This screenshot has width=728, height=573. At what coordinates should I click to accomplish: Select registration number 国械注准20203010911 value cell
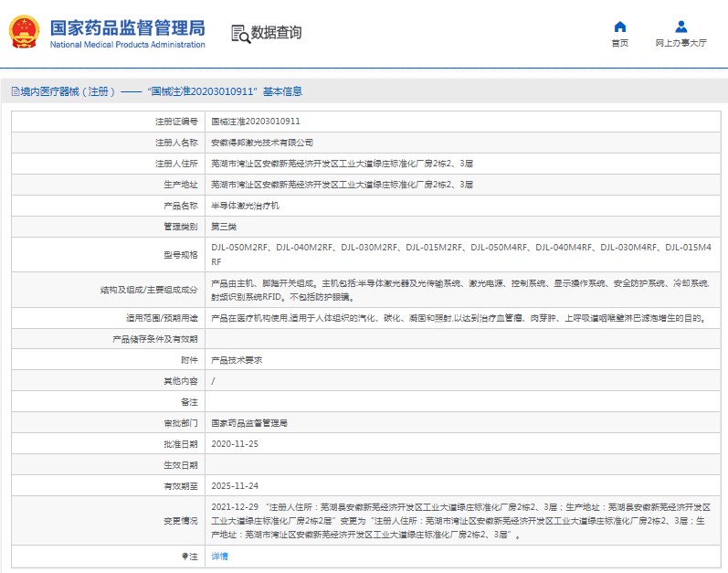click(x=256, y=122)
